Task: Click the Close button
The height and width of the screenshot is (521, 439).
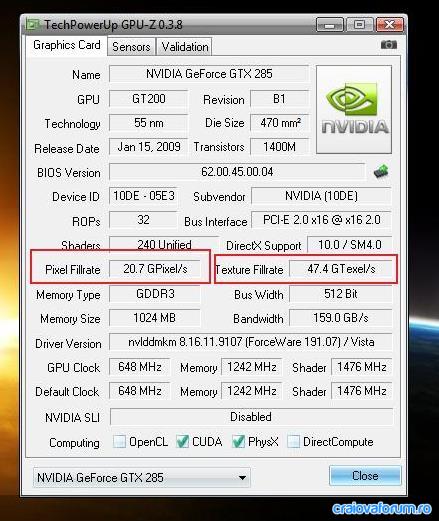Action: coord(365,476)
